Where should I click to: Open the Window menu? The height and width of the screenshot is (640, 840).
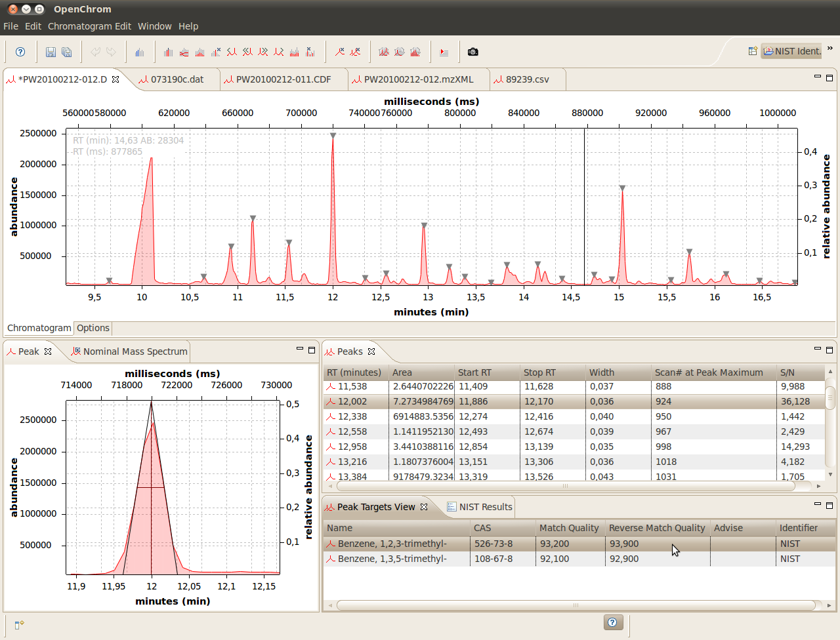[x=154, y=26]
